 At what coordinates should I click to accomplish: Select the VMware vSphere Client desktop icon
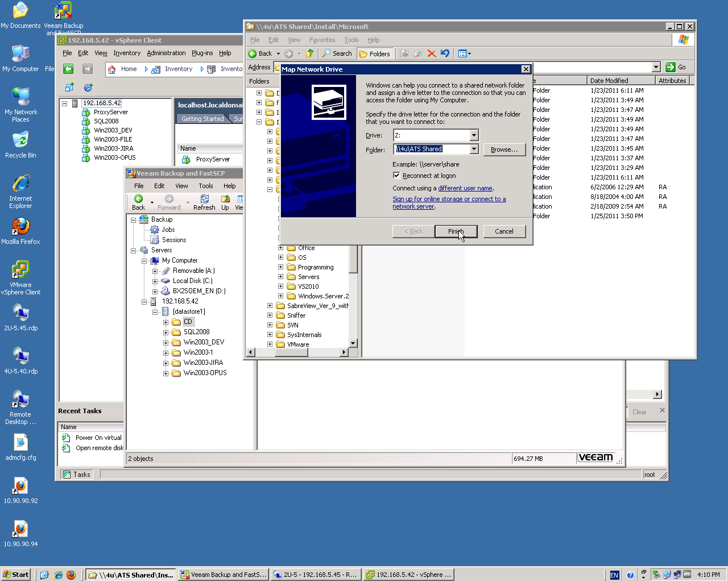coord(20,278)
